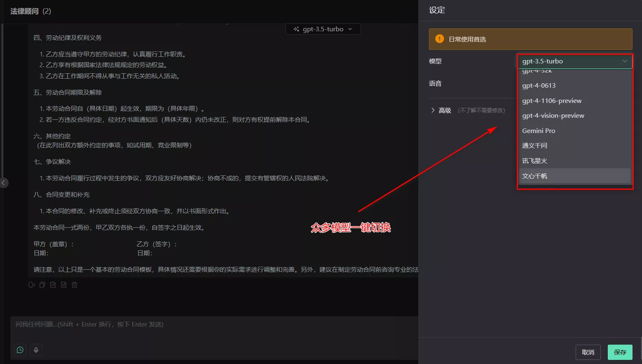Select 文心千帆 model option
This screenshot has height=364, width=642.
tap(574, 176)
